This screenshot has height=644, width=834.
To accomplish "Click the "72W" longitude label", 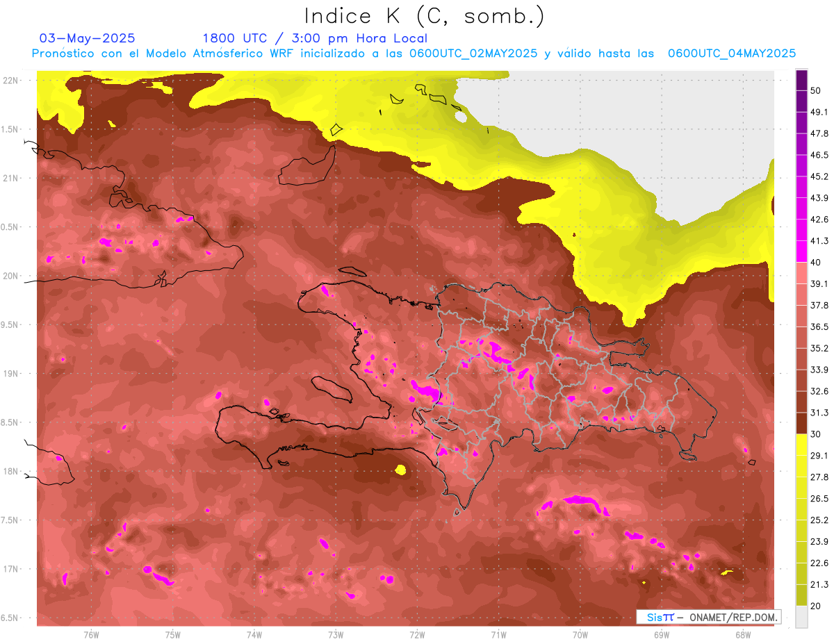I will (417, 634).
